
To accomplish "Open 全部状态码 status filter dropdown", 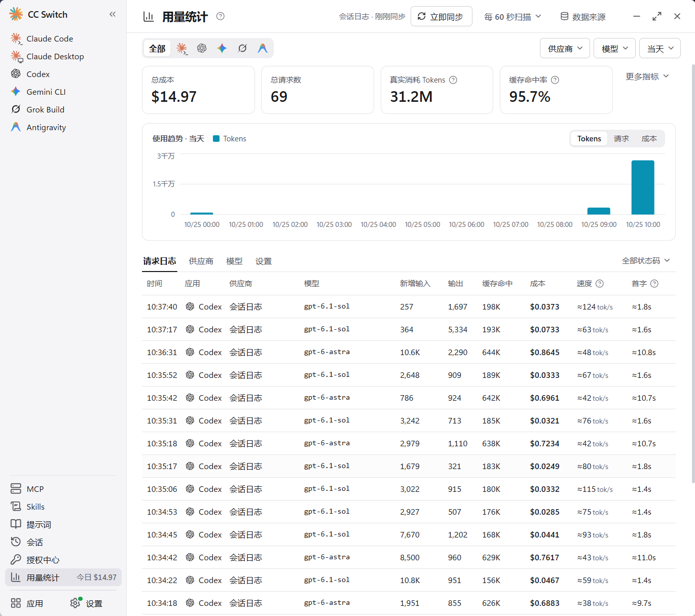I will click(x=646, y=260).
